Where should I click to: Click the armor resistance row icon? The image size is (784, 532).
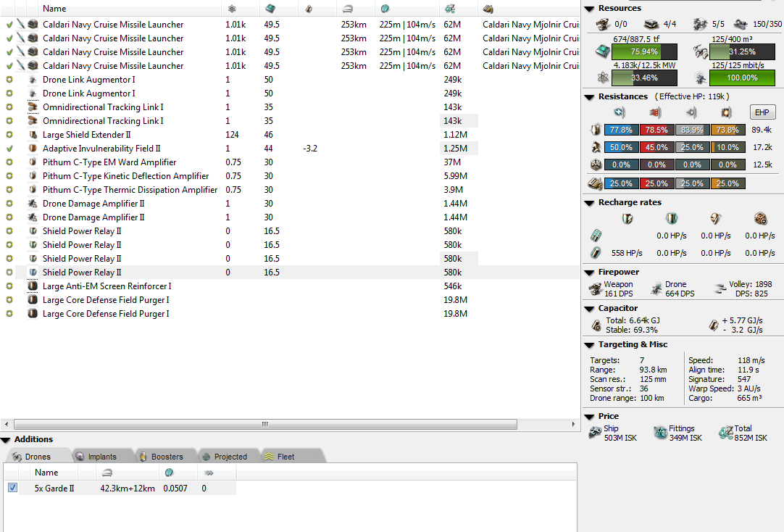(x=596, y=147)
